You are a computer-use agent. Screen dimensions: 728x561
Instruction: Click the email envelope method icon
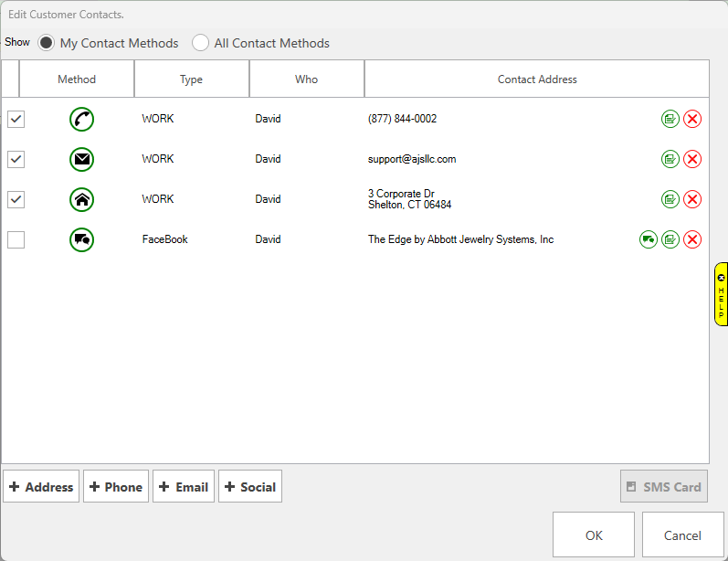(x=81, y=159)
